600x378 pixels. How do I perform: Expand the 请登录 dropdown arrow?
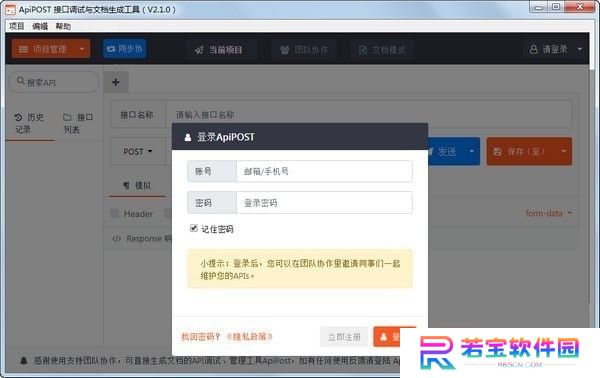[580, 49]
